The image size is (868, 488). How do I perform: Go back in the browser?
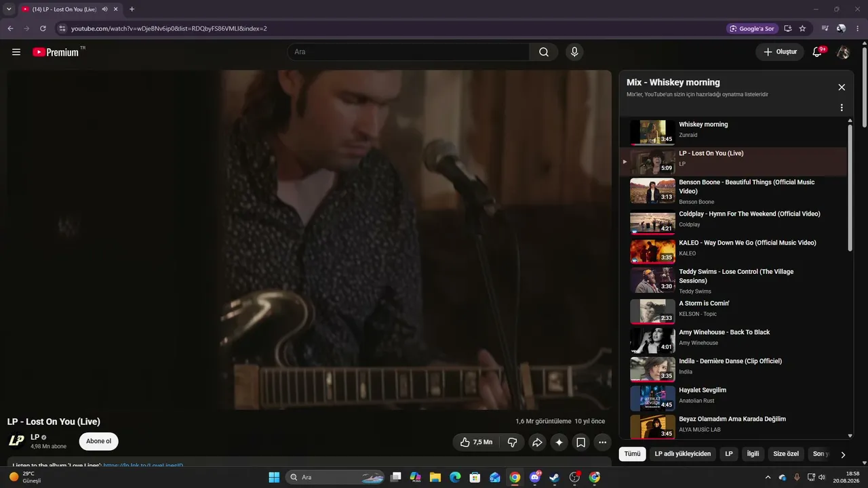pos(10,28)
